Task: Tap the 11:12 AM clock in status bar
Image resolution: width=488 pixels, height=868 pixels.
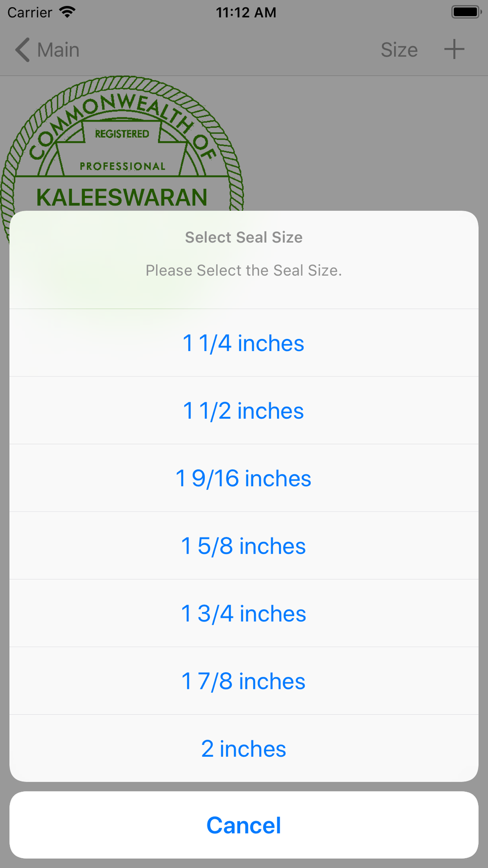Action: (246, 12)
